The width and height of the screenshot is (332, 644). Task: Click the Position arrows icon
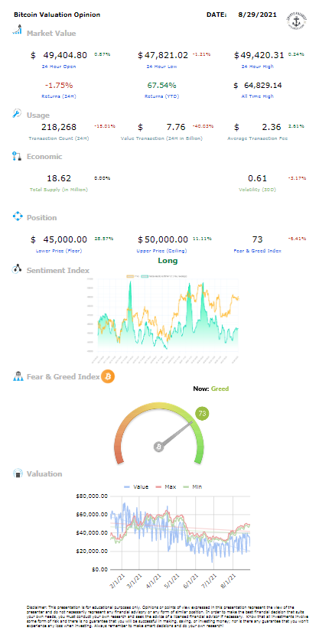click(18, 217)
